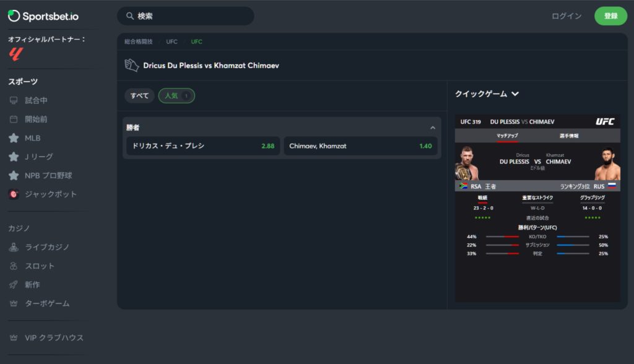This screenshot has width=634, height=364.
Task: Click the VIP クラブハウス crown icon
Action: [x=14, y=337]
